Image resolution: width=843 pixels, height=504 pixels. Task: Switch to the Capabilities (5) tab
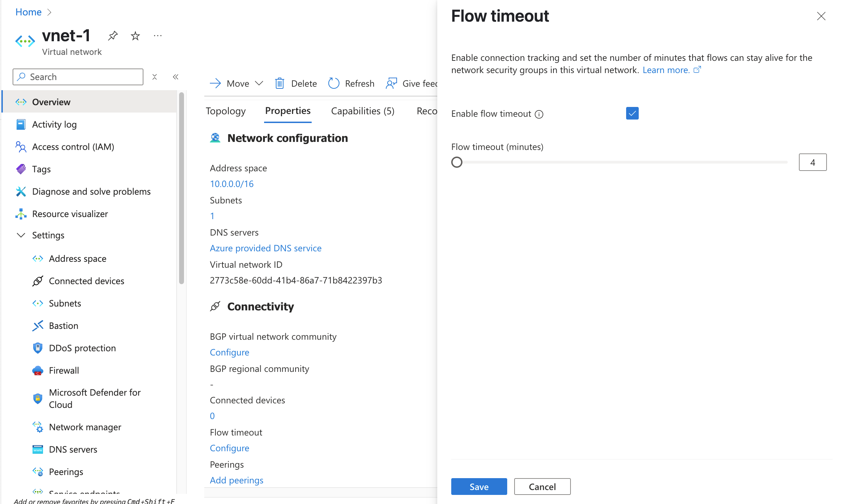point(362,111)
